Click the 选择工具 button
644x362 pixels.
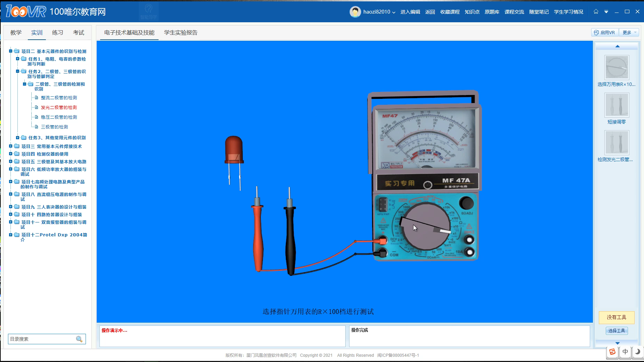click(x=617, y=331)
